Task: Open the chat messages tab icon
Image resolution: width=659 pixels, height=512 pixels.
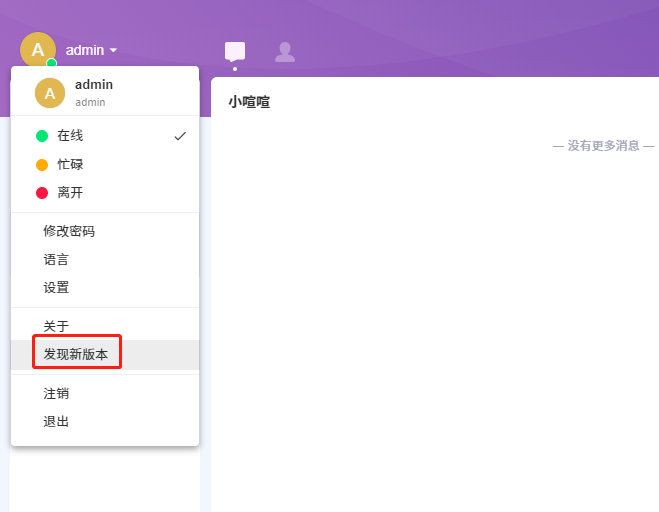Action: click(235, 52)
